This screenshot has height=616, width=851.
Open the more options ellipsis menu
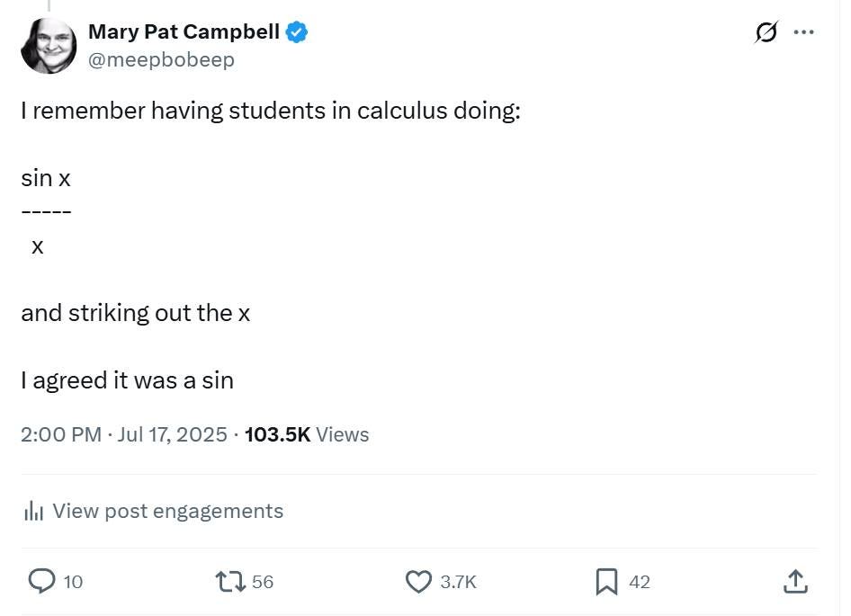coord(804,31)
